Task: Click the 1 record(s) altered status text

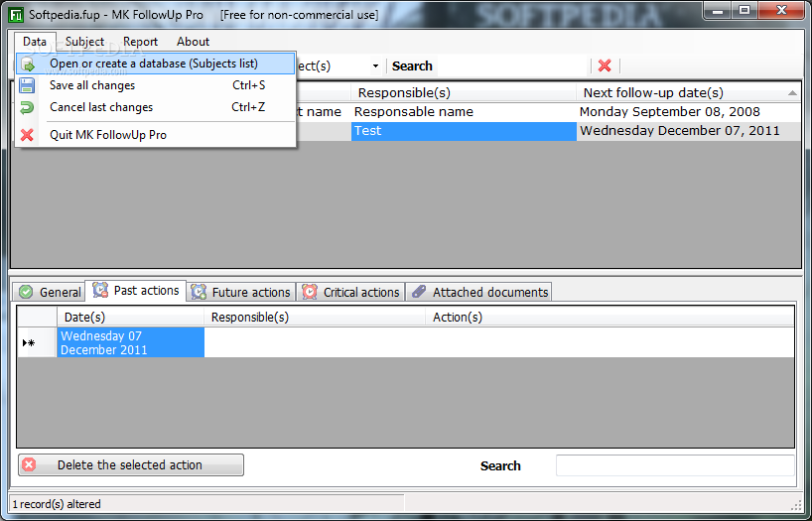Action: [57, 504]
